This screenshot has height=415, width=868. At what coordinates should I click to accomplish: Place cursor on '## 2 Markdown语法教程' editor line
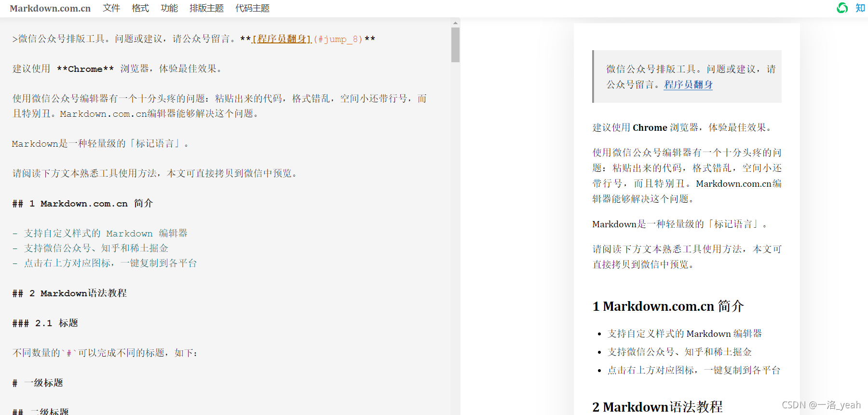(x=69, y=293)
